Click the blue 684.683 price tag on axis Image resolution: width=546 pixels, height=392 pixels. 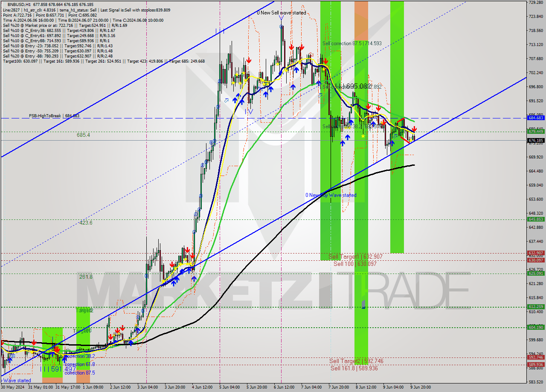click(536, 118)
